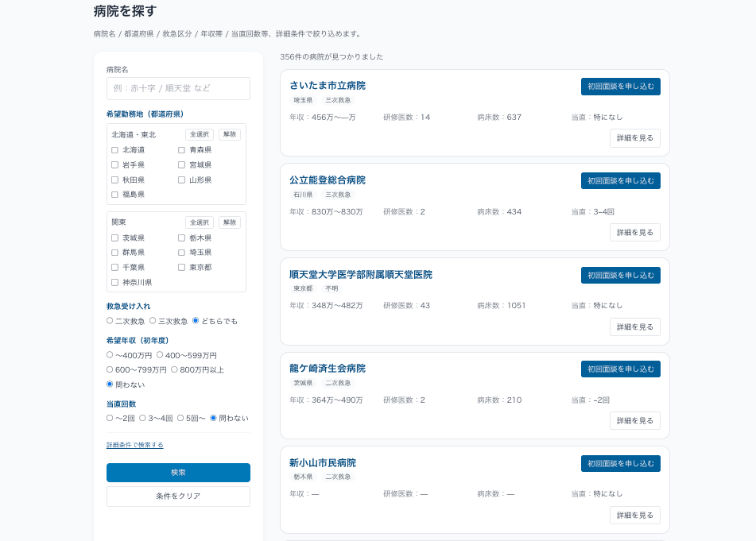Click 全選択 for the 関東 region
The width and height of the screenshot is (756, 541).
tap(199, 222)
